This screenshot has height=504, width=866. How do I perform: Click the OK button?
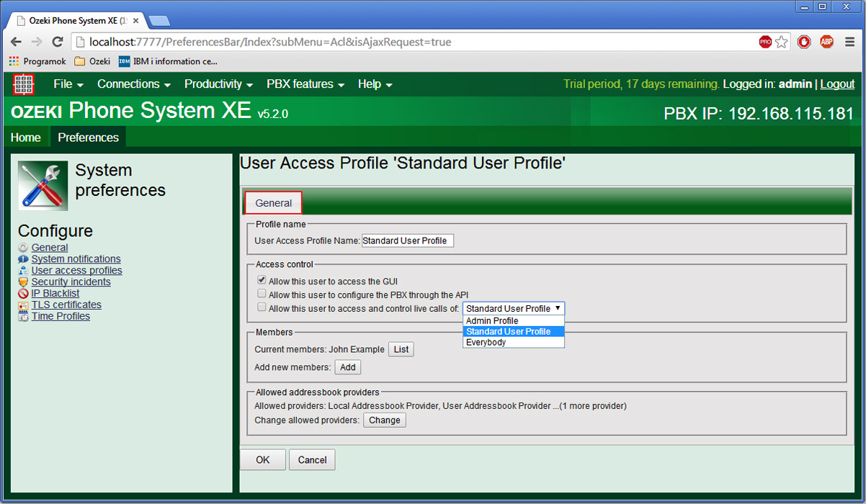263,459
